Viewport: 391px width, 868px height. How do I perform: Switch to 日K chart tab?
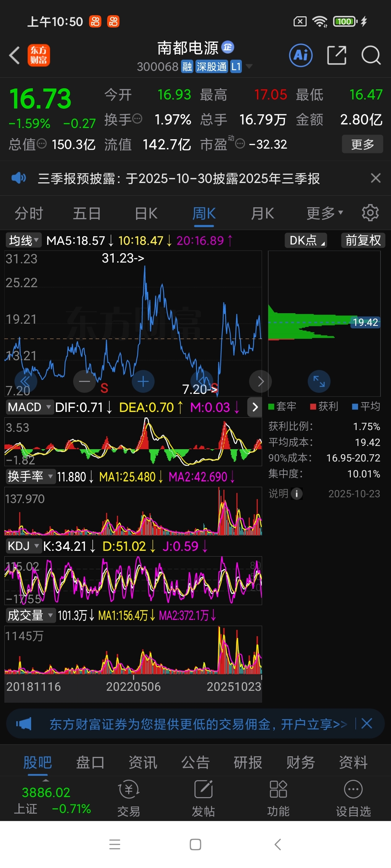pos(146,213)
